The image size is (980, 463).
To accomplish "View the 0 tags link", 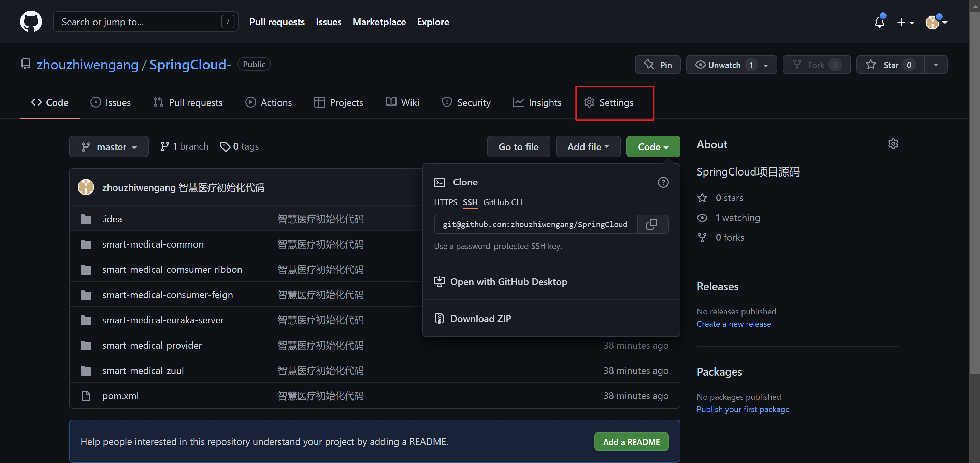I will coord(240,146).
